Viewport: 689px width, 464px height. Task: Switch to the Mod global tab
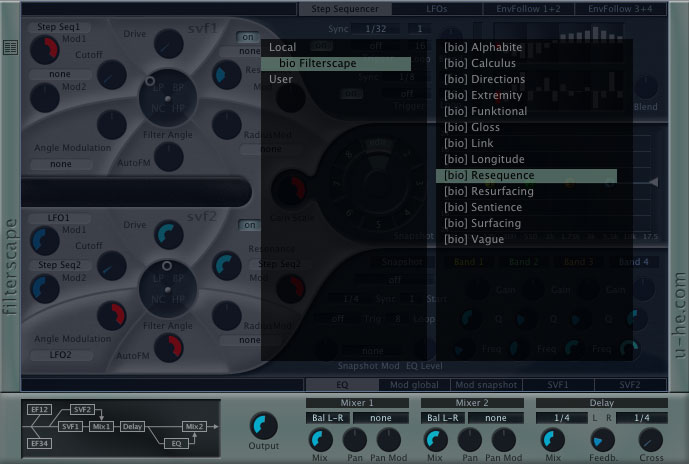[x=414, y=385]
